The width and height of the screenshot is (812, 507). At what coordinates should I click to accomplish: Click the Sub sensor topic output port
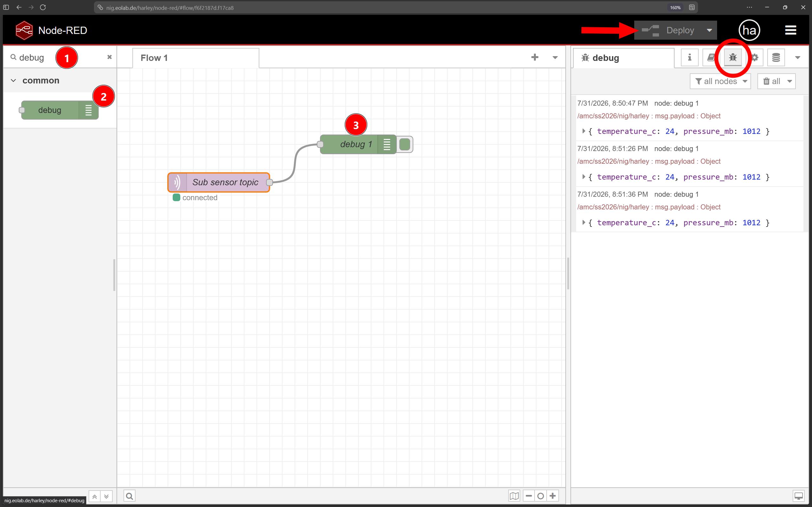click(x=269, y=182)
